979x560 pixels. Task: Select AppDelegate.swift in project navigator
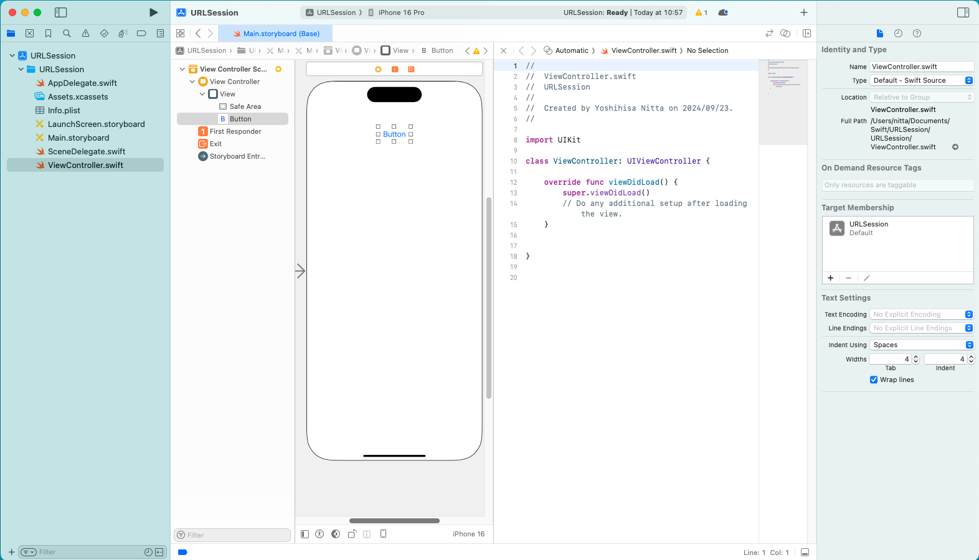[82, 83]
